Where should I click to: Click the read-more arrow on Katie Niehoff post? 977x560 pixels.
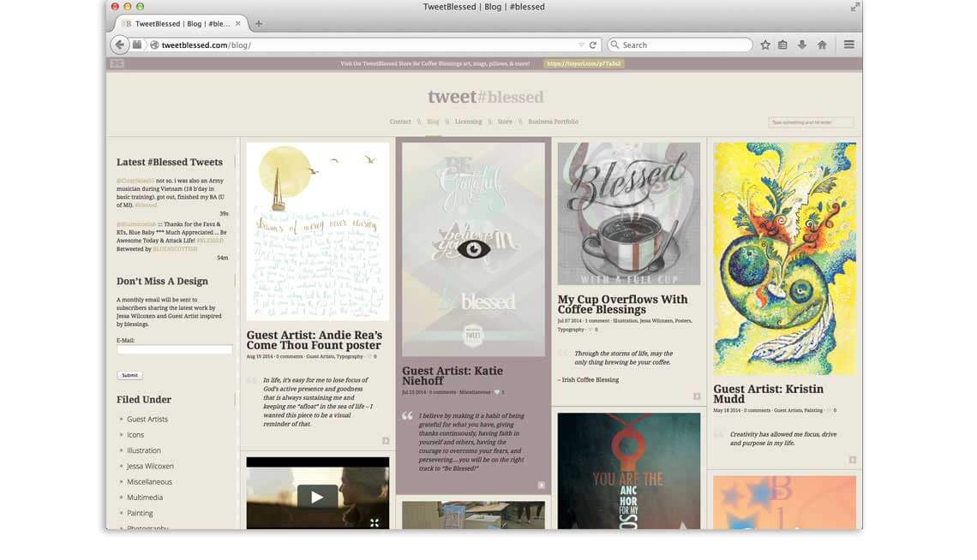[541, 486]
